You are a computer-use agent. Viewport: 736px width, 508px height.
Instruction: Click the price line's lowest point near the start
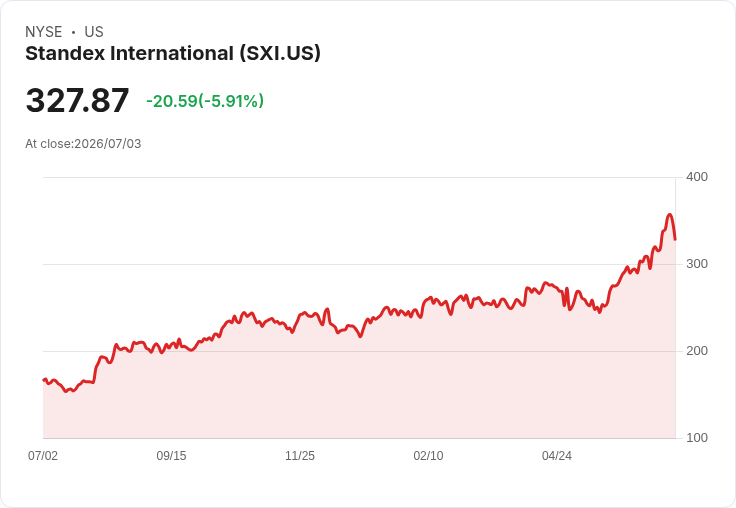point(67,391)
